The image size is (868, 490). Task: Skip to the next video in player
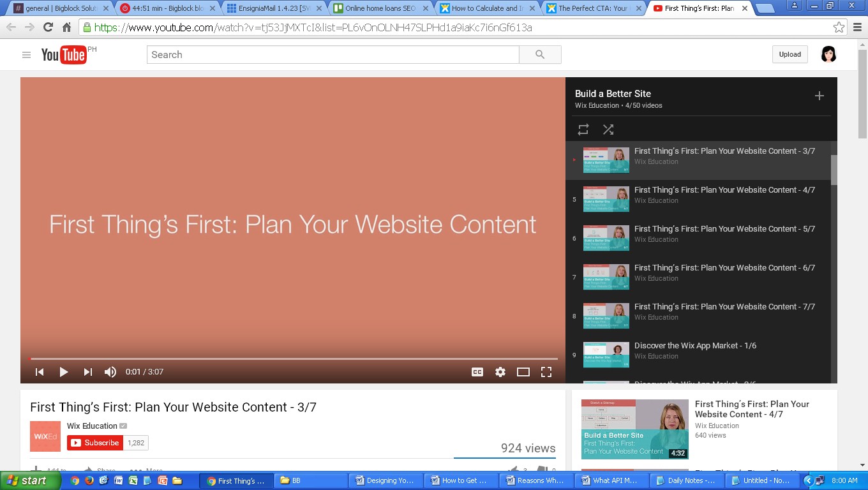tap(88, 372)
